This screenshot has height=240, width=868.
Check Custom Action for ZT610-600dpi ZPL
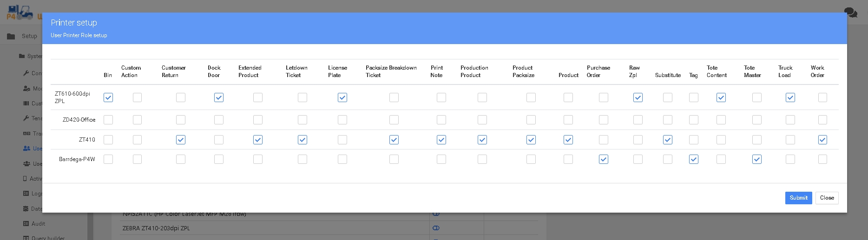pos(137,97)
